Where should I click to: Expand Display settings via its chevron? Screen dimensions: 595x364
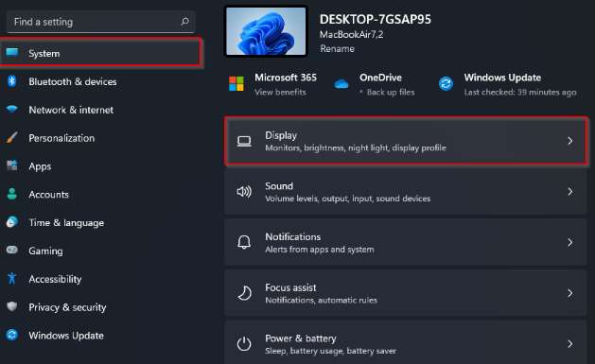[570, 141]
